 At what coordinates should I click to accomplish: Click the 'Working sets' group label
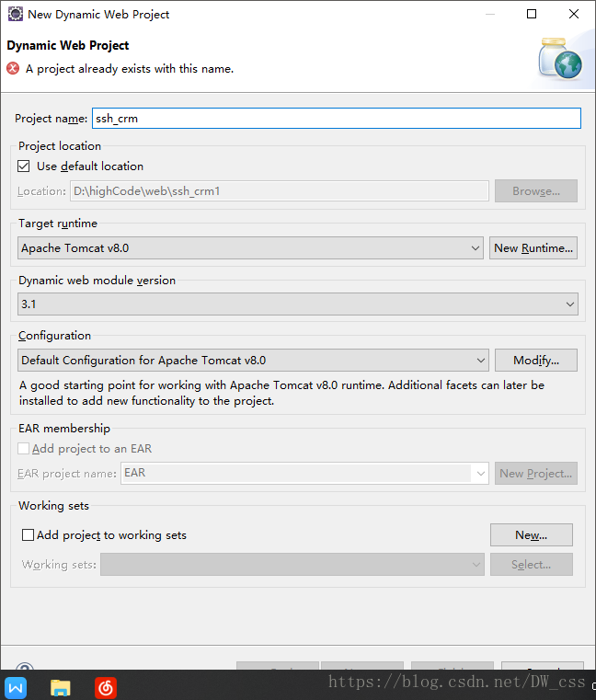point(53,506)
